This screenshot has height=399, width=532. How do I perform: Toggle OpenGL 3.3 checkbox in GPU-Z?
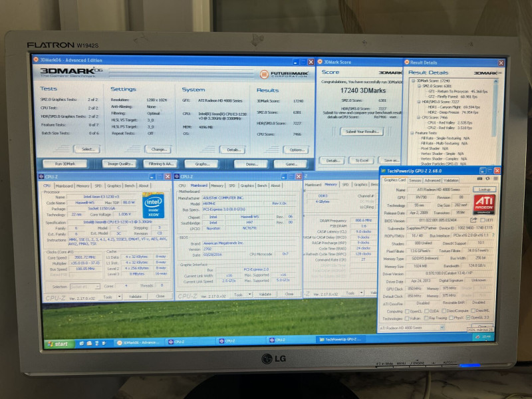(x=468, y=318)
